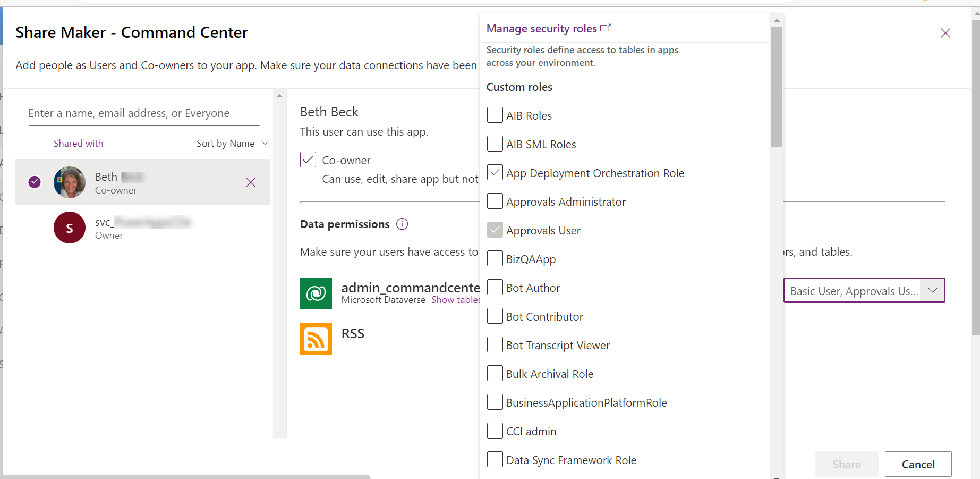Image resolution: width=980 pixels, height=479 pixels.
Task: Click the Cancel button
Action: pos(918,464)
